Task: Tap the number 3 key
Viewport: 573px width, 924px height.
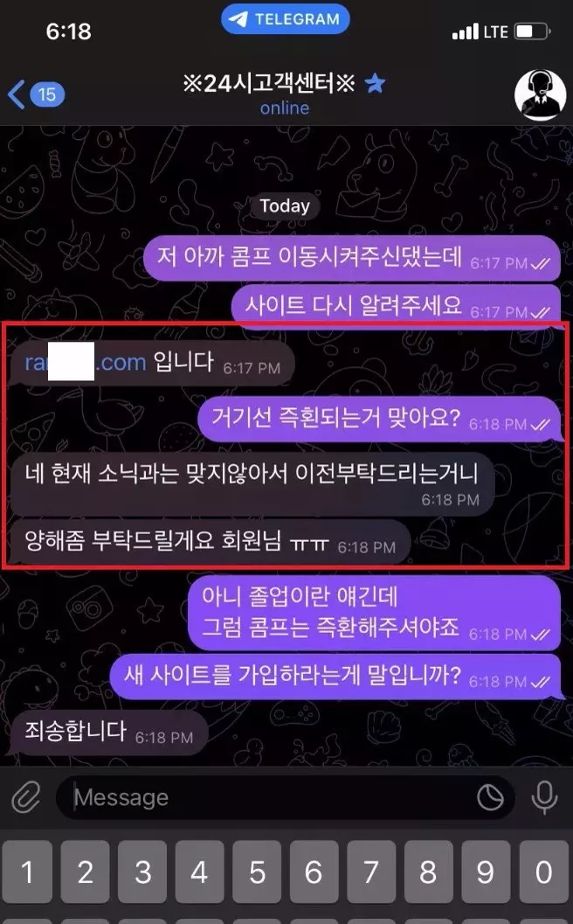Action: coord(142,872)
